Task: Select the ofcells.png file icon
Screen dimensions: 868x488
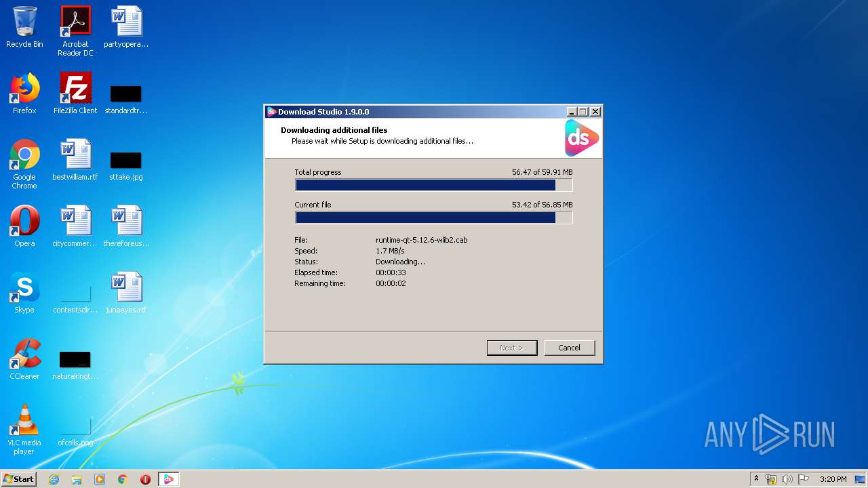Action: click(75, 432)
